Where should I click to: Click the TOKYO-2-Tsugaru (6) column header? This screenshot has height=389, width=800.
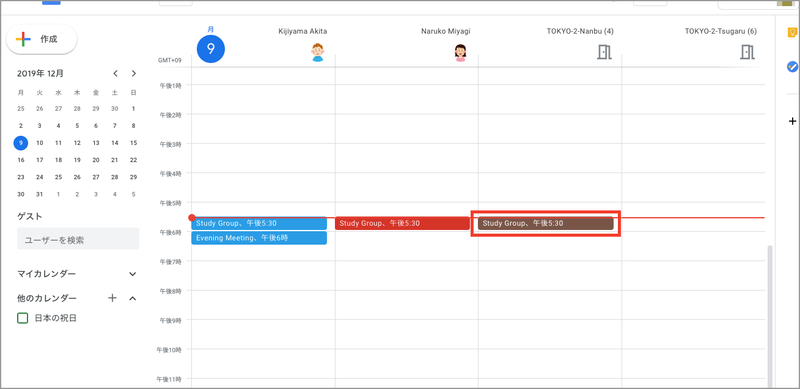721,31
